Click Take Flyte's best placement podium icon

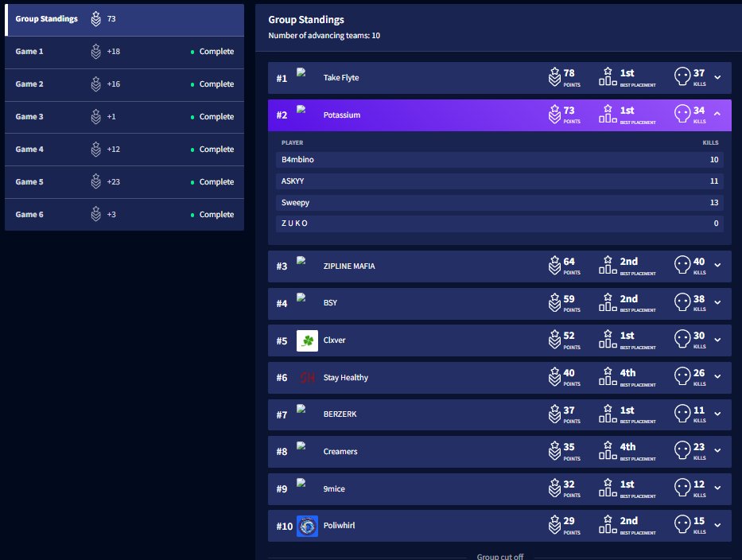(608, 76)
